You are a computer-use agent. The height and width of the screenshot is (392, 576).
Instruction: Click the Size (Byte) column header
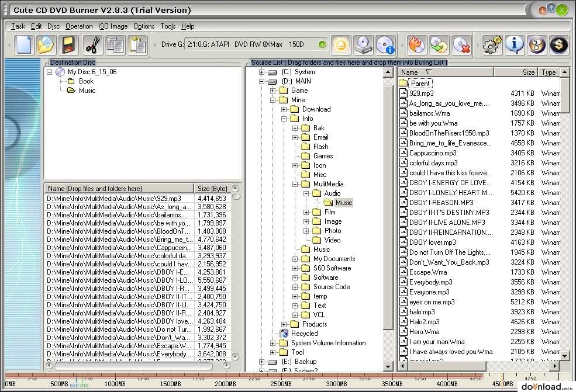(x=212, y=188)
